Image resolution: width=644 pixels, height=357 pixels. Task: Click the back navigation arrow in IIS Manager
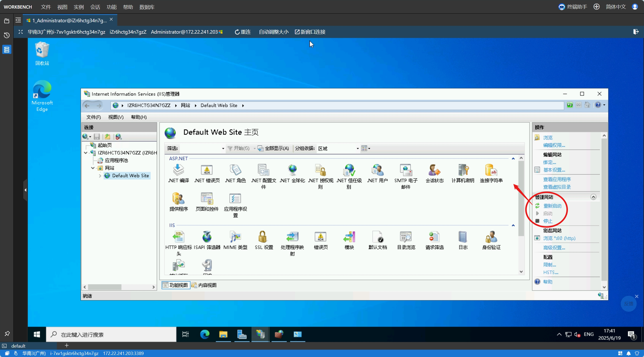coord(87,106)
